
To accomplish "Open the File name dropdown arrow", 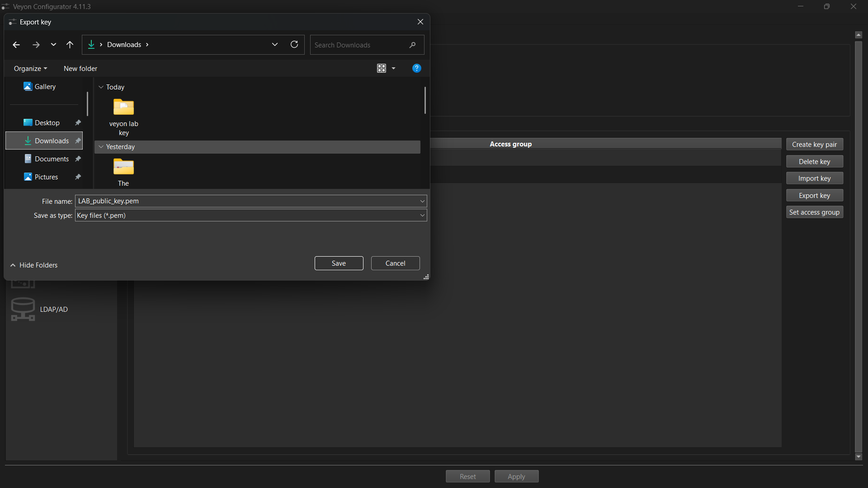I will pyautogui.click(x=422, y=201).
